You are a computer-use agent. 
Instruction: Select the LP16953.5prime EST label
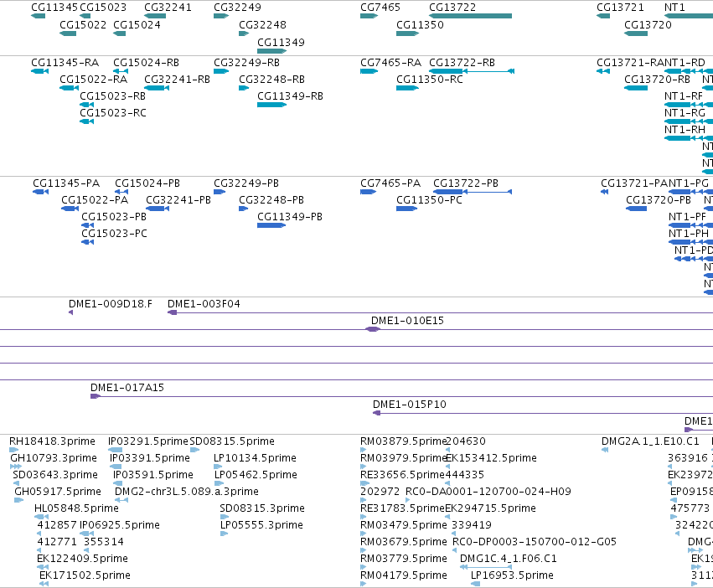pos(512,575)
